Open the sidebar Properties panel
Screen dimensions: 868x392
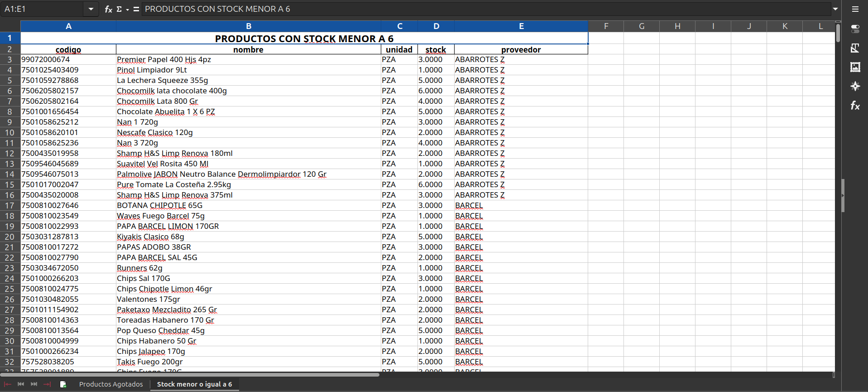coord(855,29)
